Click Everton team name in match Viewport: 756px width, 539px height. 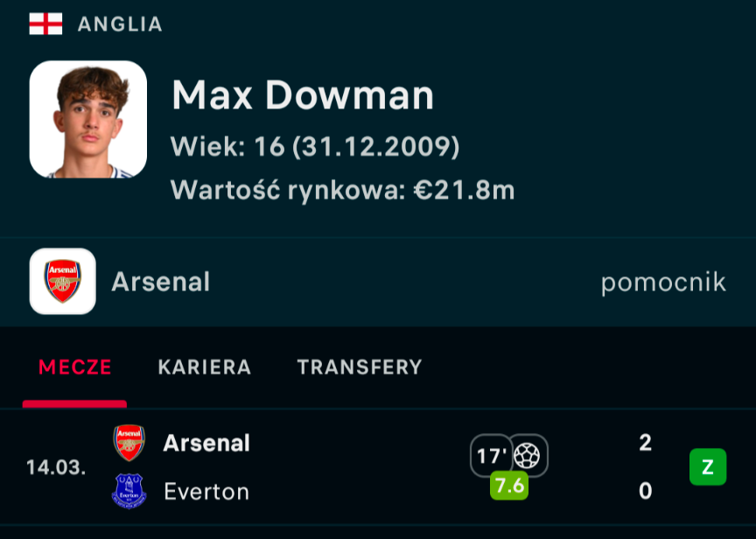point(206,492)
